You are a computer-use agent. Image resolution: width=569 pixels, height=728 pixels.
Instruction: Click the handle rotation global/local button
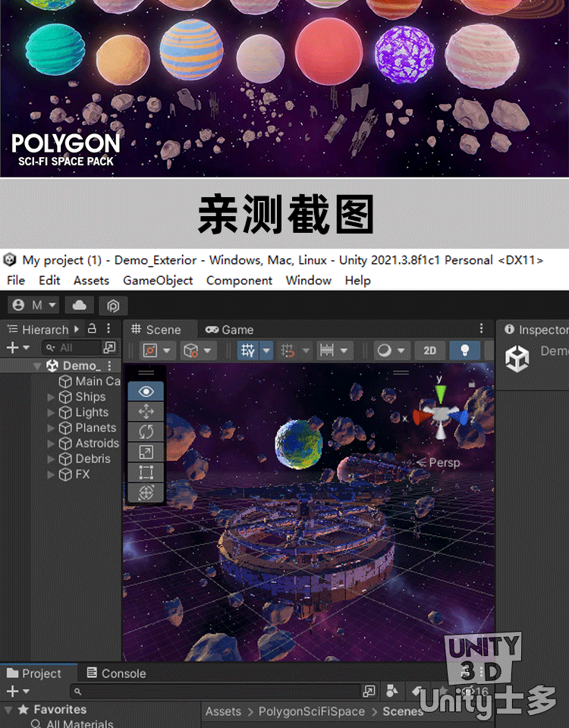[x=191, y=350]
